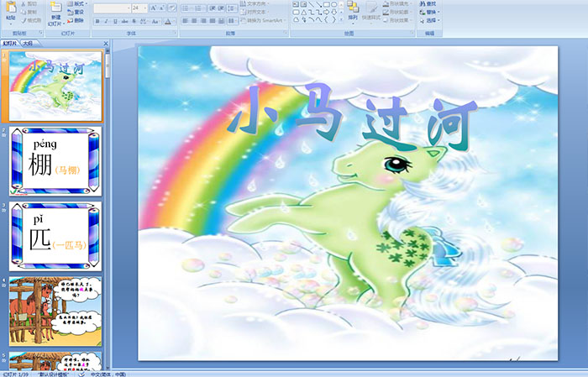Switch to the Outline (大纲) pane tab
588x377 pixels.
(x=28, y=44)
